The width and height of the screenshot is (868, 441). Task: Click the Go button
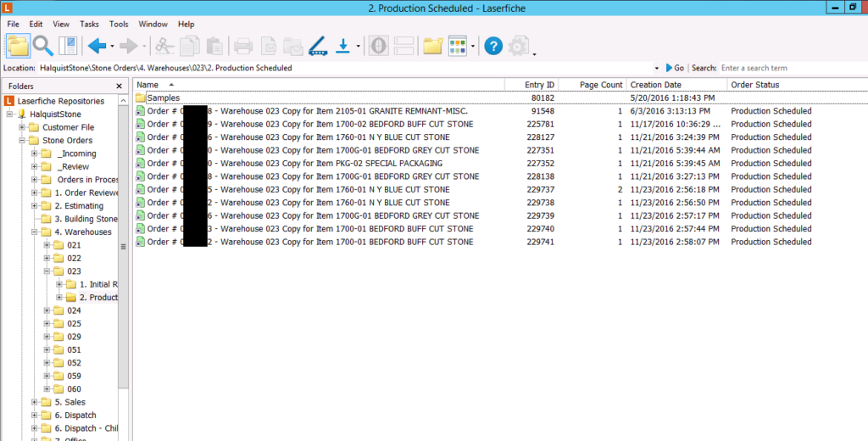675,68
